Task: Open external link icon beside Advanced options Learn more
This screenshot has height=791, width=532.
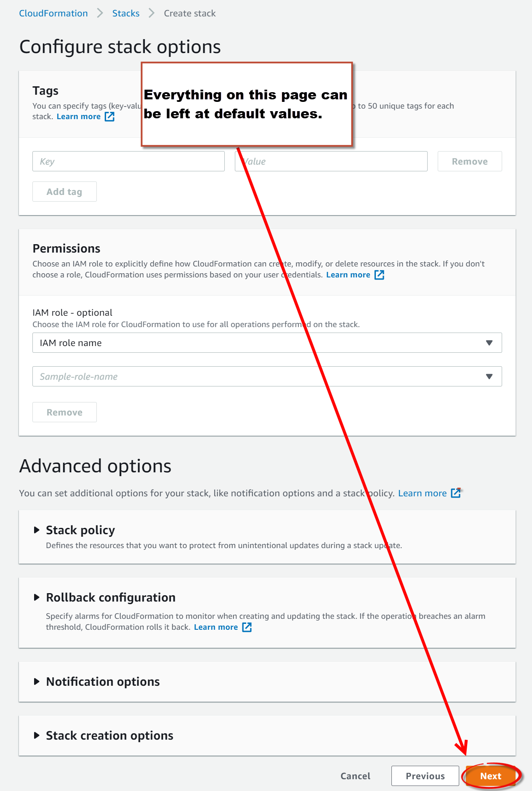Action: (455, 493)
